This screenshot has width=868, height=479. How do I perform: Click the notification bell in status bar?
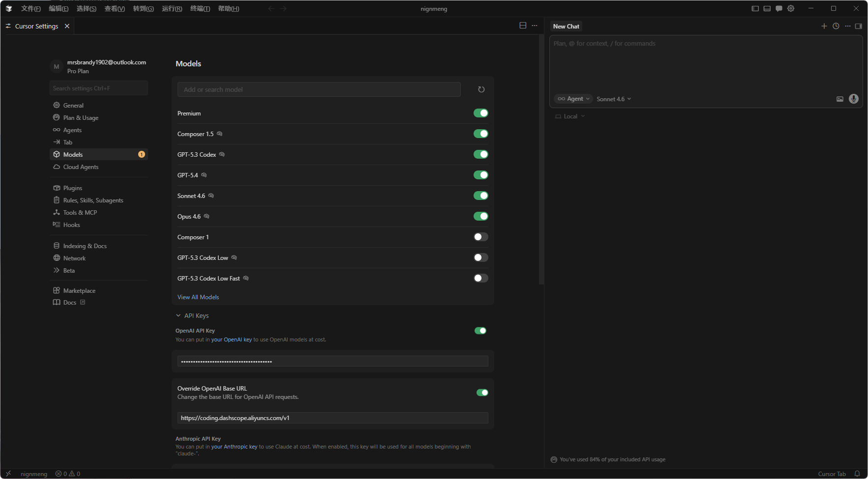point(857,474)
